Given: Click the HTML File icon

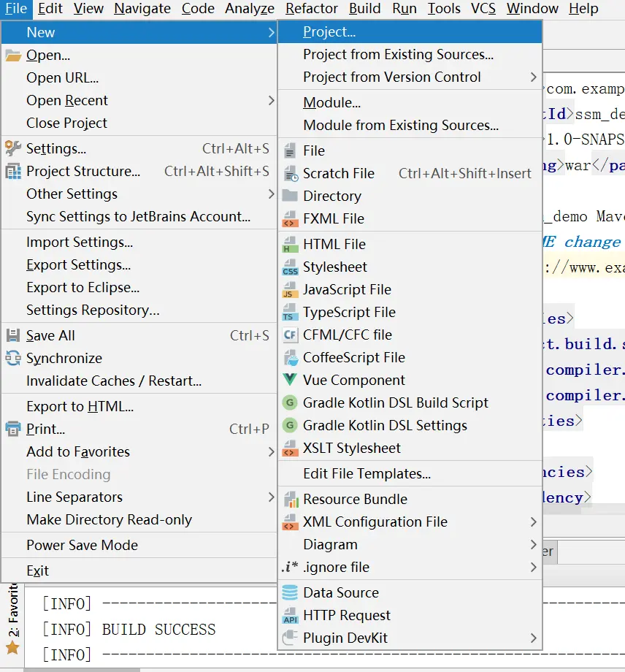Looking at the screenshot, I should click(290, 244).
